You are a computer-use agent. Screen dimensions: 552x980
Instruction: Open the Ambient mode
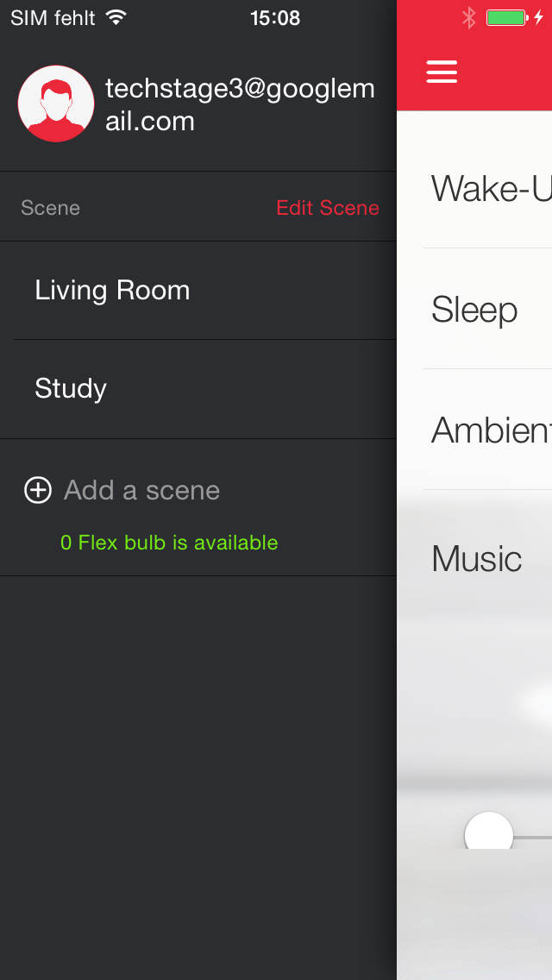(490, 430)
